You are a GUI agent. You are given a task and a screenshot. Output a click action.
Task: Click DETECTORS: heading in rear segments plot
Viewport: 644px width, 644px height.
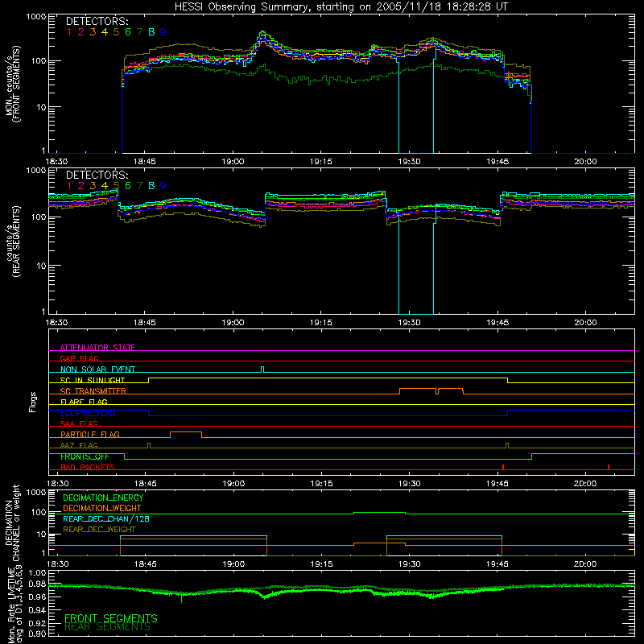coord(97,175)
